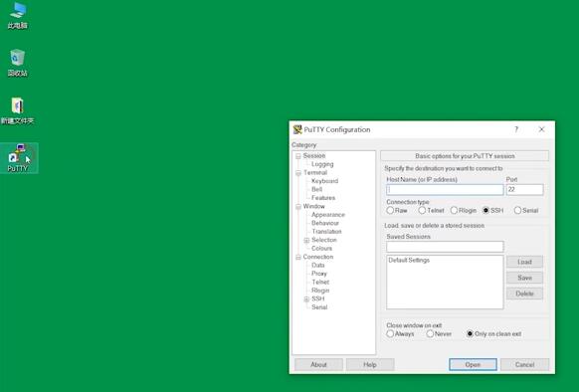Open the Translation category
Screen dimensions: 579x392
pos(326,231)
